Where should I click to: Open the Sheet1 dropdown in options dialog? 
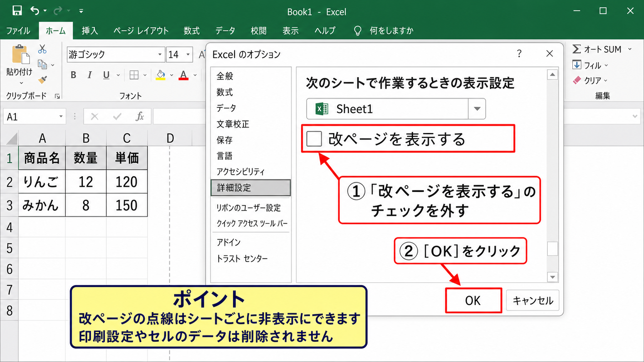[x=477, y=109]
